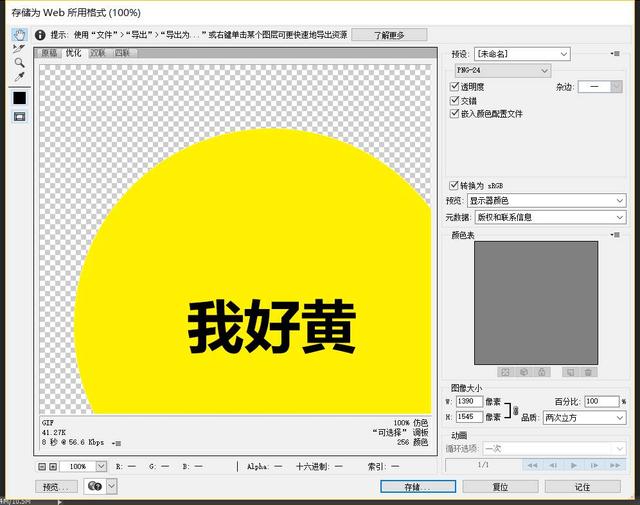Image resolution: width=640 pixels, height=505 pixels.
Task: Click the W width field 1390
Action: pyautogui.click(x=469, y=401)
